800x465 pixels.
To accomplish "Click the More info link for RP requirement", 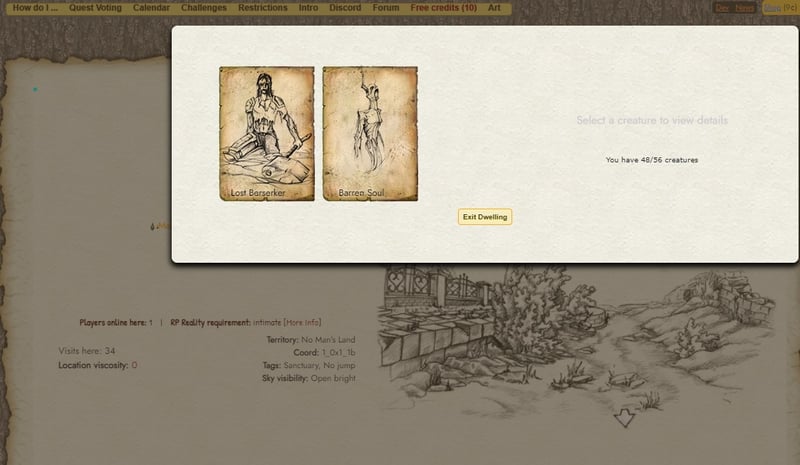I will point(302,323).
